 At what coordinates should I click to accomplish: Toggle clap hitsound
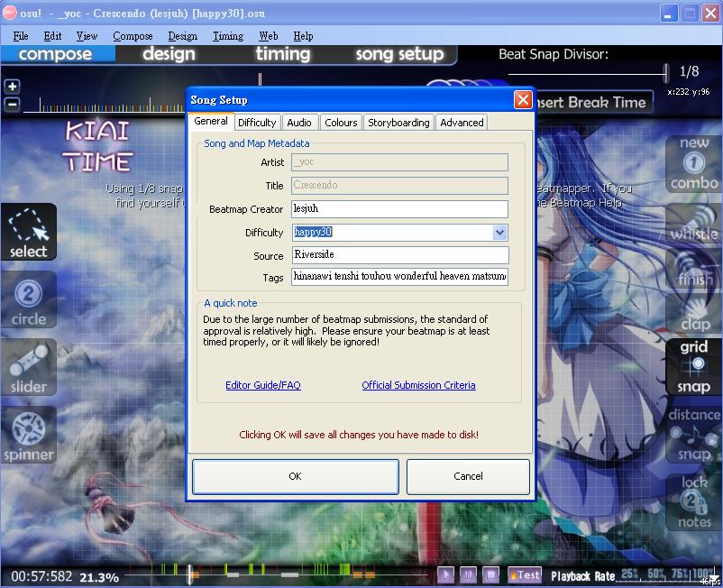click(694, 315)
